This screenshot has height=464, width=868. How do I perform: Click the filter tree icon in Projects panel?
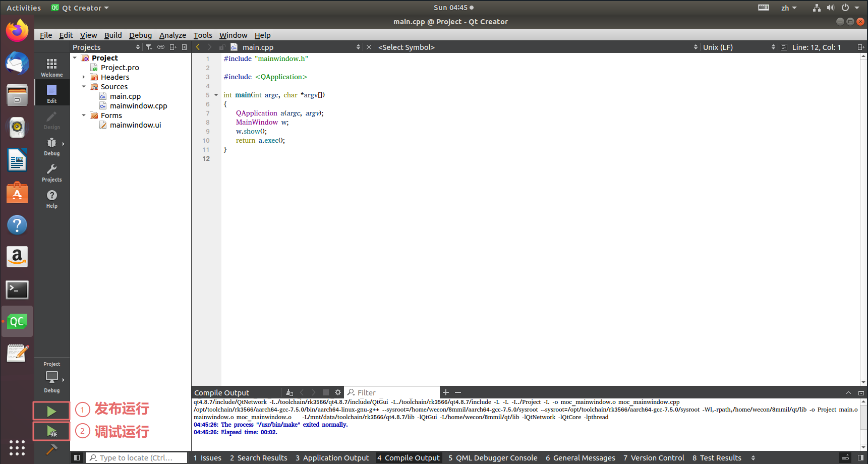[x=149, y=47]
